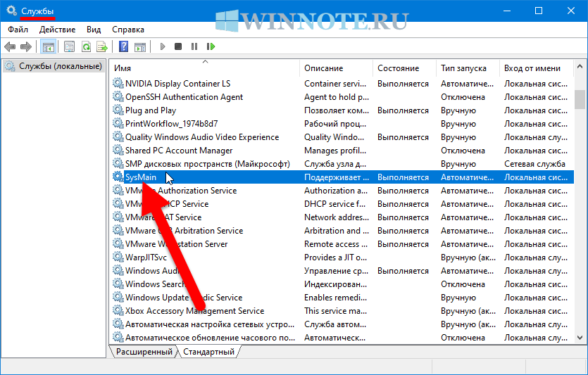Select the WarpJITSvc service
Viewport: 588px width, 375px height.
tap(343, 258)
